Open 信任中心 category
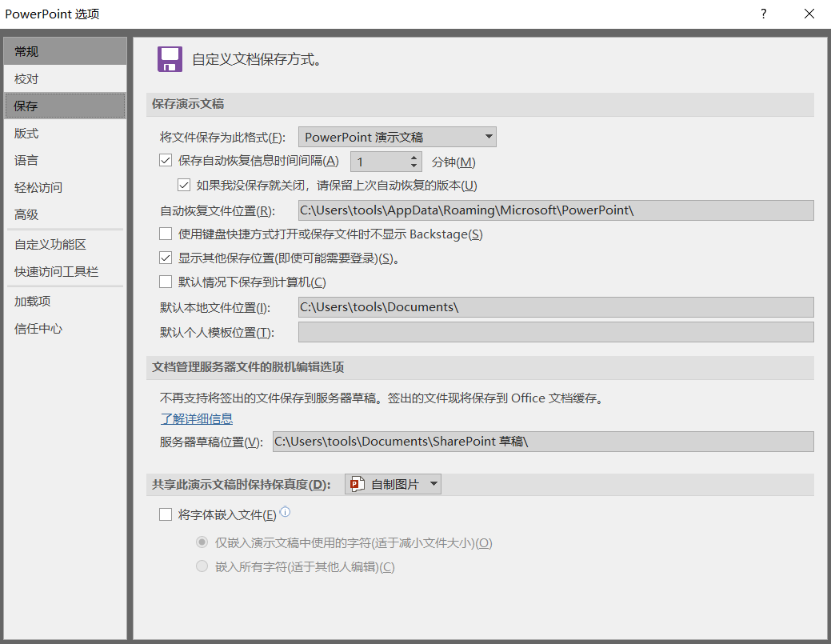 66,329
